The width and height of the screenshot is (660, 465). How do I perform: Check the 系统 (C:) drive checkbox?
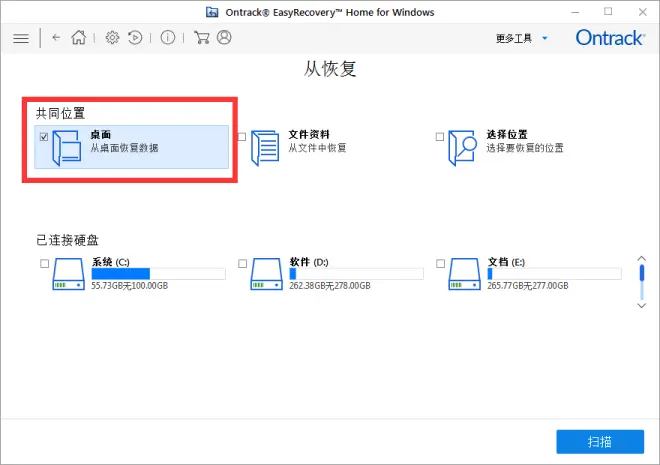44,263
